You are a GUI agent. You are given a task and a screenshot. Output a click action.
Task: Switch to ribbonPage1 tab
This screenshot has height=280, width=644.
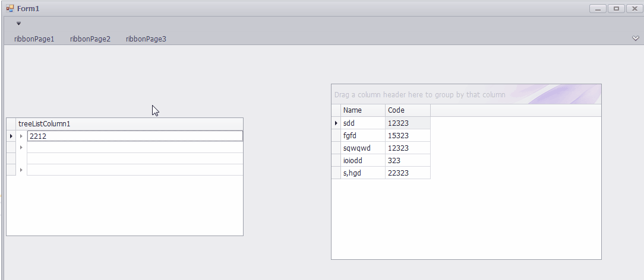pyautogui.click(x=34, y=39)
